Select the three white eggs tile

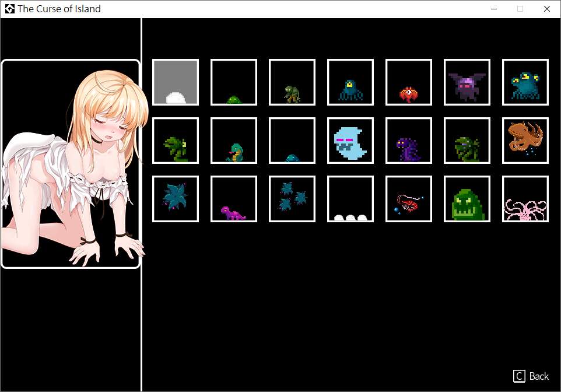coord(350,199)
